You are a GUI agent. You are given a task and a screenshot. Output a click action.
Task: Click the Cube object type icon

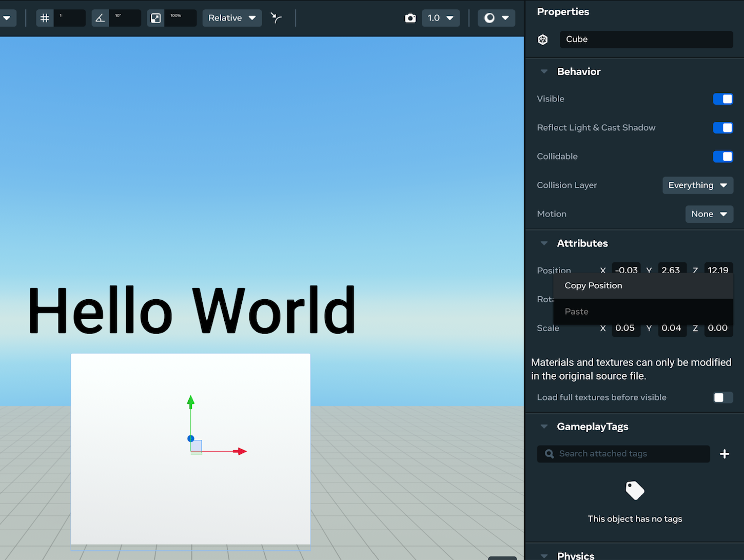(x=543, y=40)
